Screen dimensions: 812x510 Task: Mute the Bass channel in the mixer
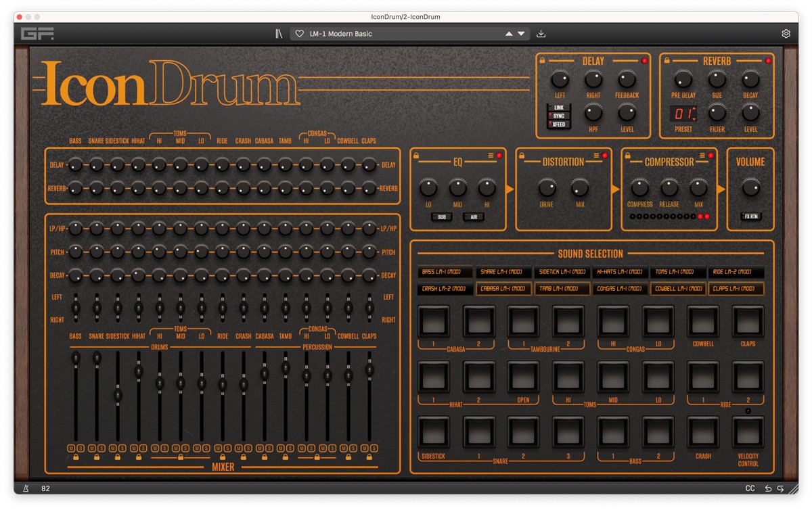[x=72, y=448]
